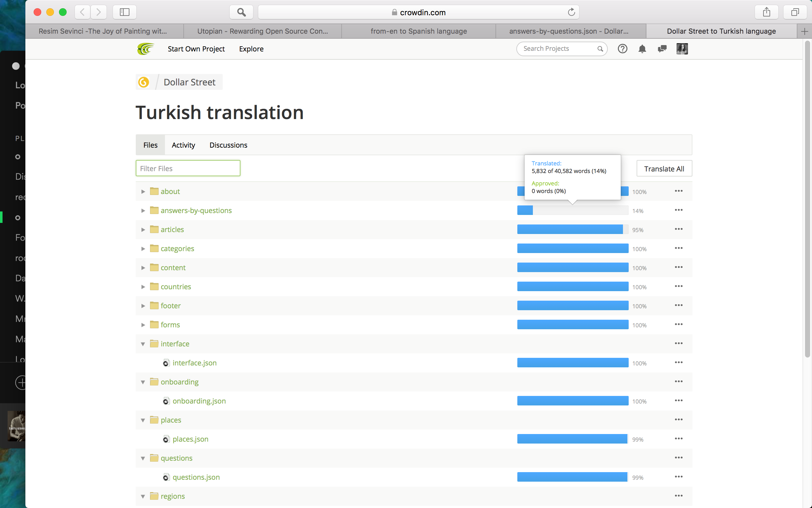Focus the Search Projects field
This screenshot has height=508, width=812.
[x=562, y=49]
